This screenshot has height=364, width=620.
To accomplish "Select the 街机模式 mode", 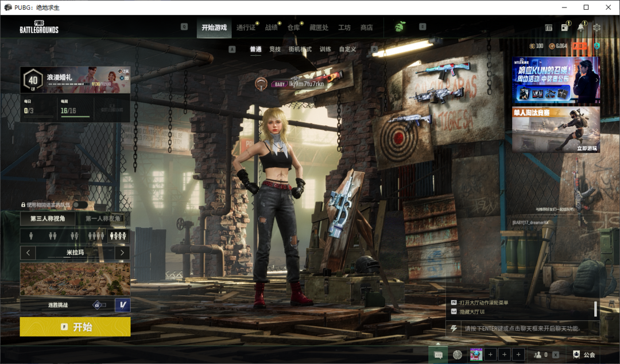I will coord(300,49).
